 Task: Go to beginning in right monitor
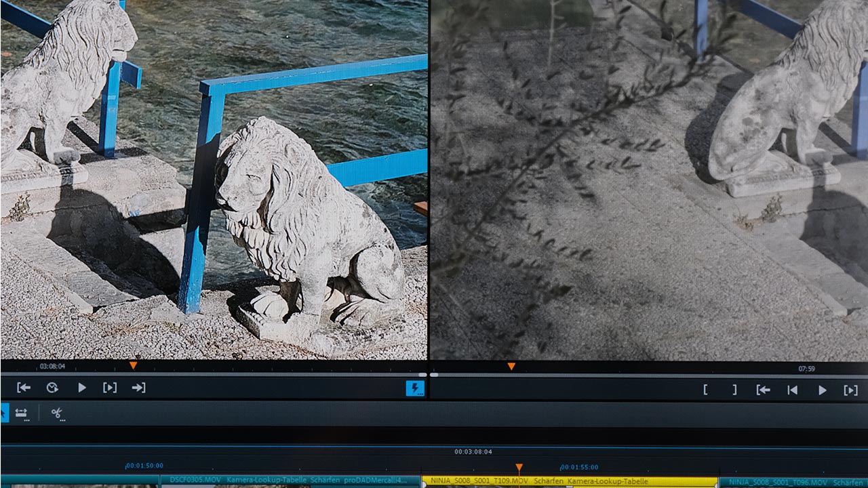[x=792, y=390]
